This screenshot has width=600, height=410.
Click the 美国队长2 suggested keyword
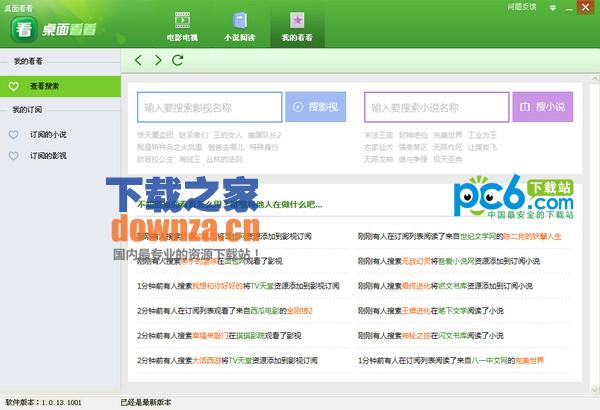[x=264, y=135]
